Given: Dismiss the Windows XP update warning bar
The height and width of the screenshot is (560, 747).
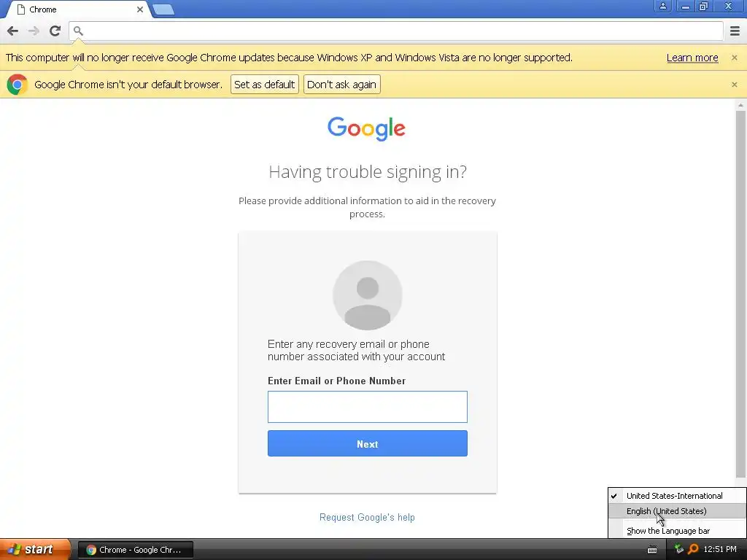Looking at the screenshot, I should click(x=735, y=58).
